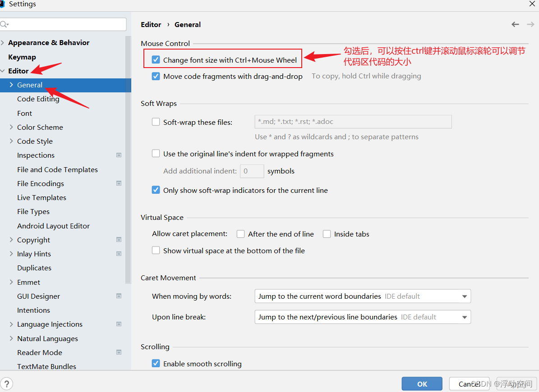Click the settings tree vertical scrollbar
The height and width of the screenshot is (392, 539).
[128, 160]
